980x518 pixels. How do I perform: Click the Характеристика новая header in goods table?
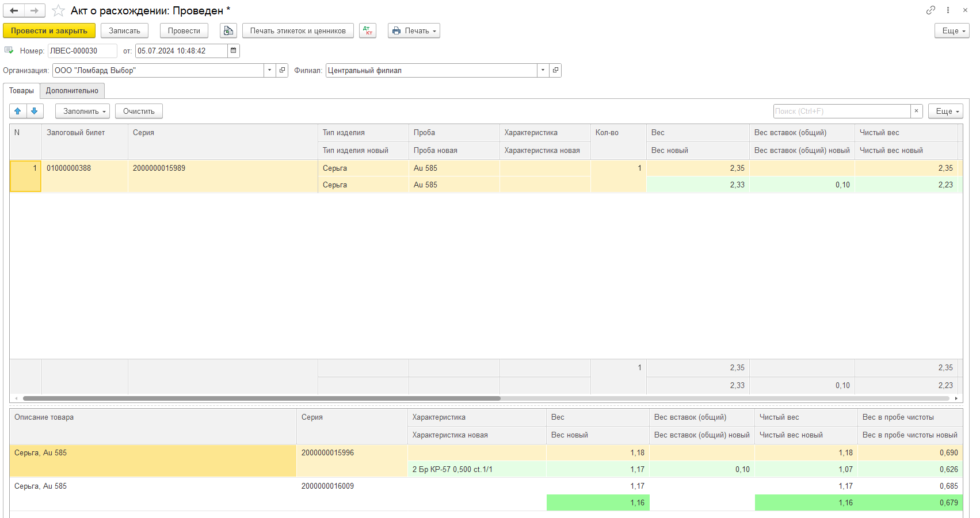(x=545, y=151)
